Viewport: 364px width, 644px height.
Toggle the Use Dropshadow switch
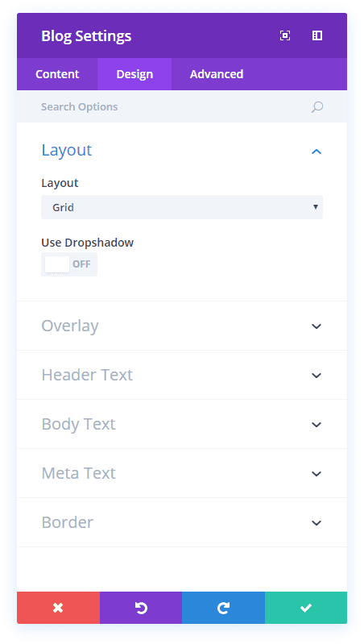tap(69, 264)
